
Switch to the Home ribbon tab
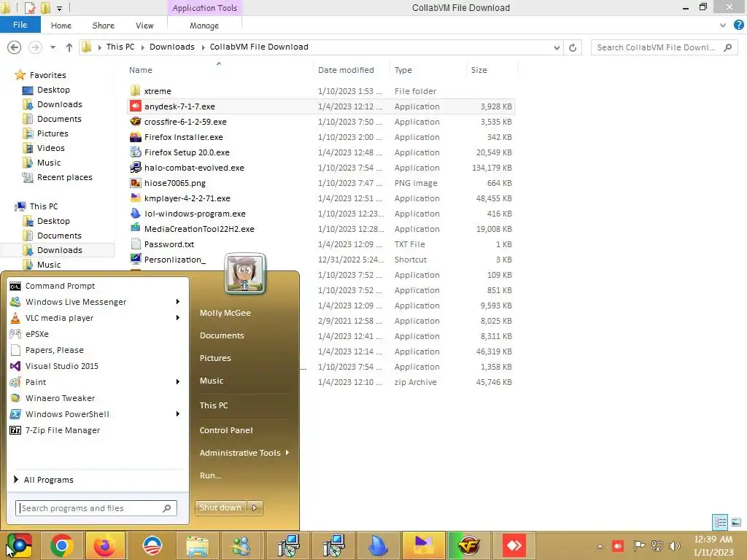[61, 26]
